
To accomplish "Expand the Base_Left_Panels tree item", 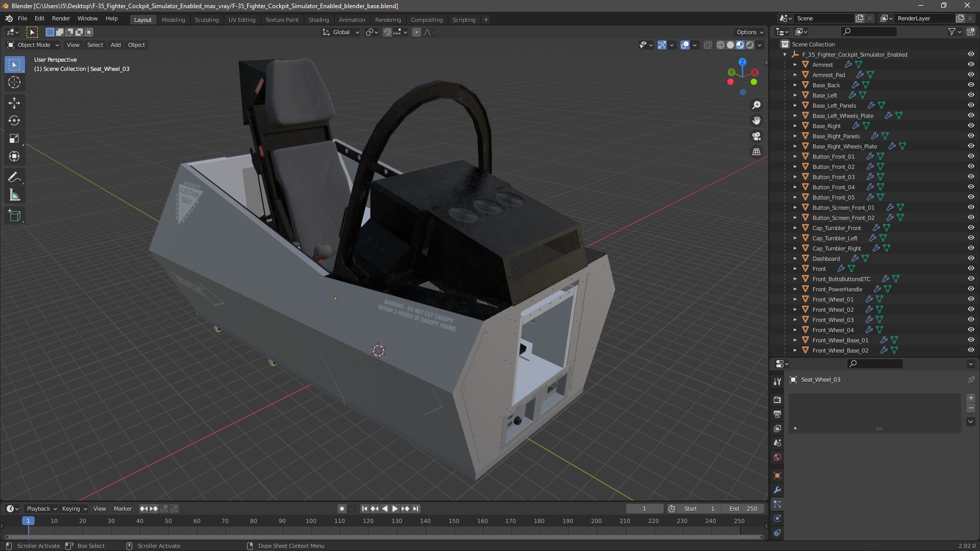I will point(795,106).
